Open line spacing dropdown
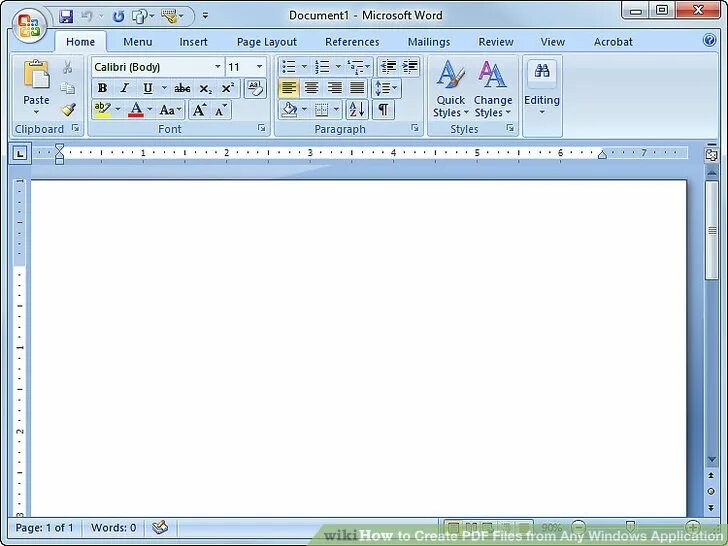The image size is (728, 546). (x=386, y=88)
